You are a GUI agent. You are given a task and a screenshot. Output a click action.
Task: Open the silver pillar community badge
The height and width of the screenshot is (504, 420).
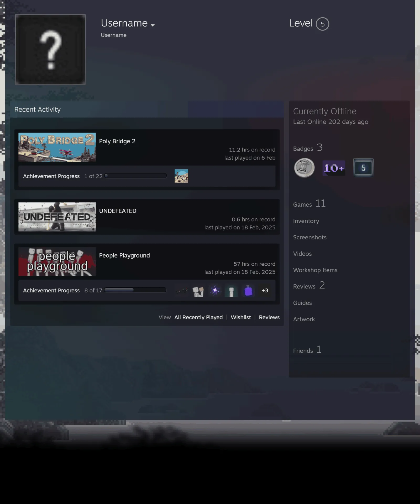tap(304, 168)
